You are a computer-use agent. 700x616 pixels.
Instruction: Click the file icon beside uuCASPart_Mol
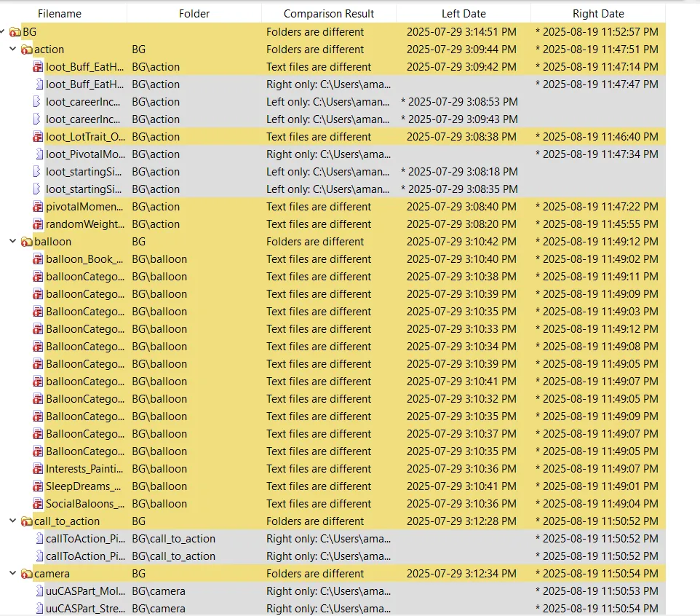tap(38, 591)
